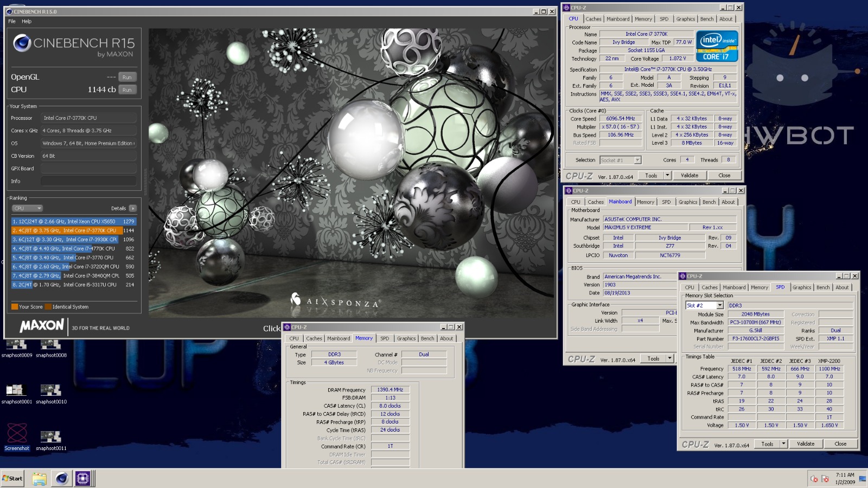Switch to CPU-Z via taskbar icon
Screen dimensions: 868x488
pos(83,478)
